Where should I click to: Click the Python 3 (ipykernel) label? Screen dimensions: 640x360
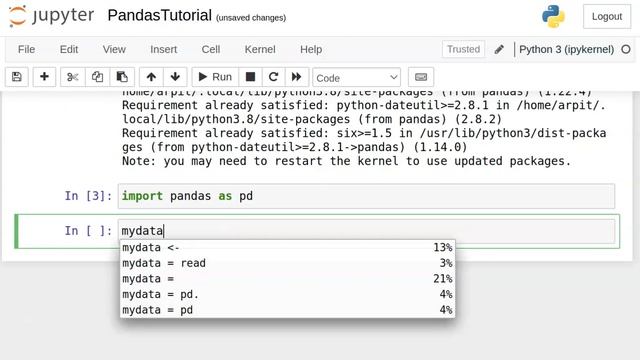coord(567,49)
